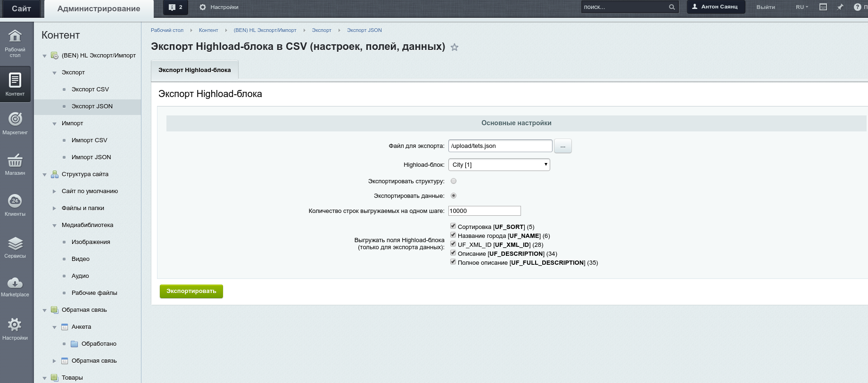Screen dimensions: 868x383
Task: Click the green Экспортировать button
Action: [x=191, y=291]
